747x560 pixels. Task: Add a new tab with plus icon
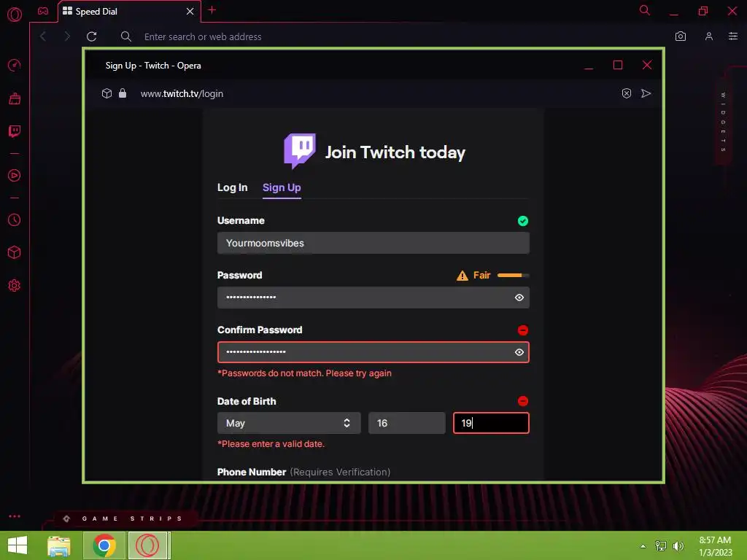(212, 10)
